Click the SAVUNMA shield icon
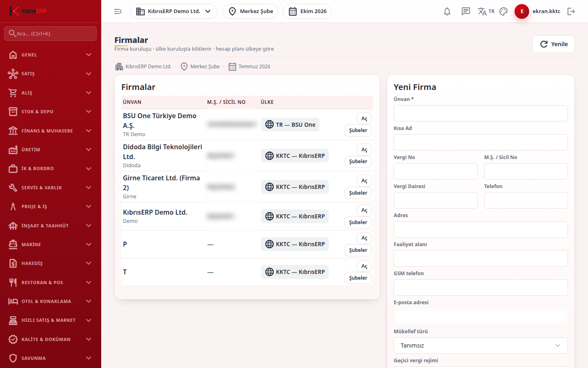Viewport: 588px width, 368px height. tap(13, 358)
